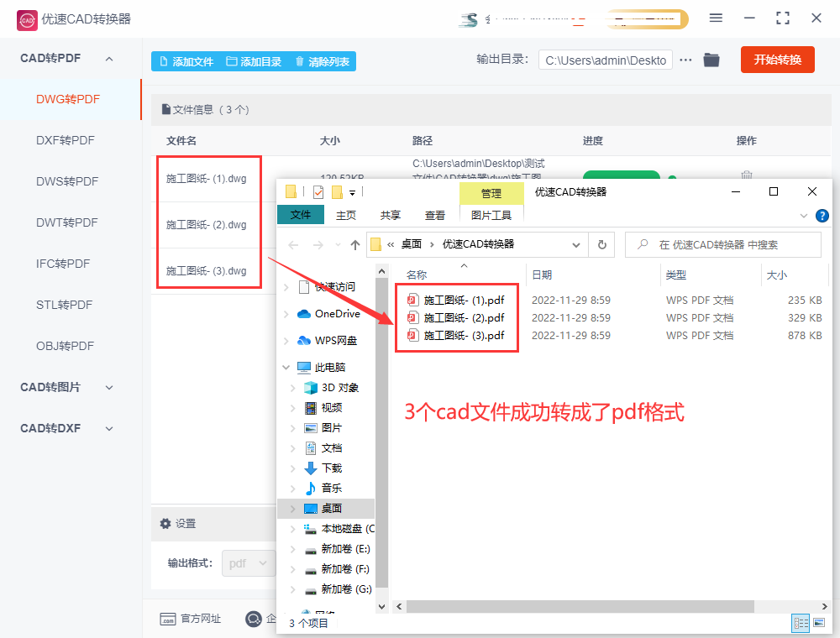Click the speed brand logo in title bar
This screenshot has height=638, width=840.
pyautogui.click(x=469, y=20)
